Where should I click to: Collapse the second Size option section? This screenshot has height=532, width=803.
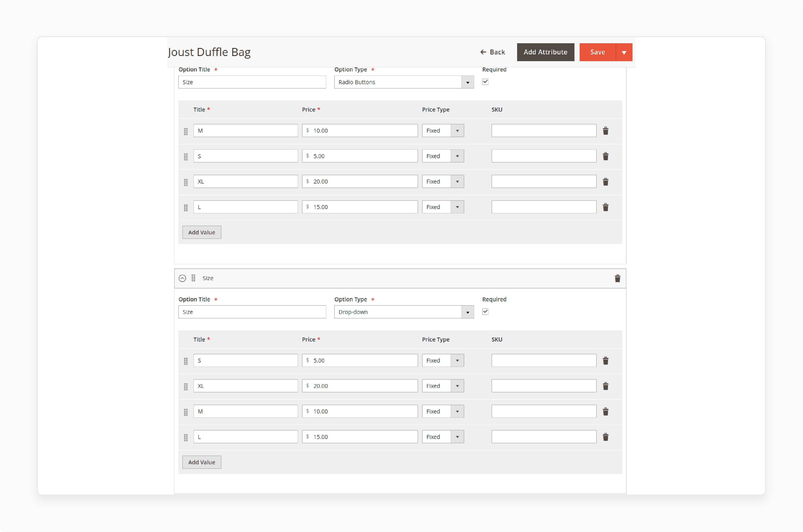[182, 278]
